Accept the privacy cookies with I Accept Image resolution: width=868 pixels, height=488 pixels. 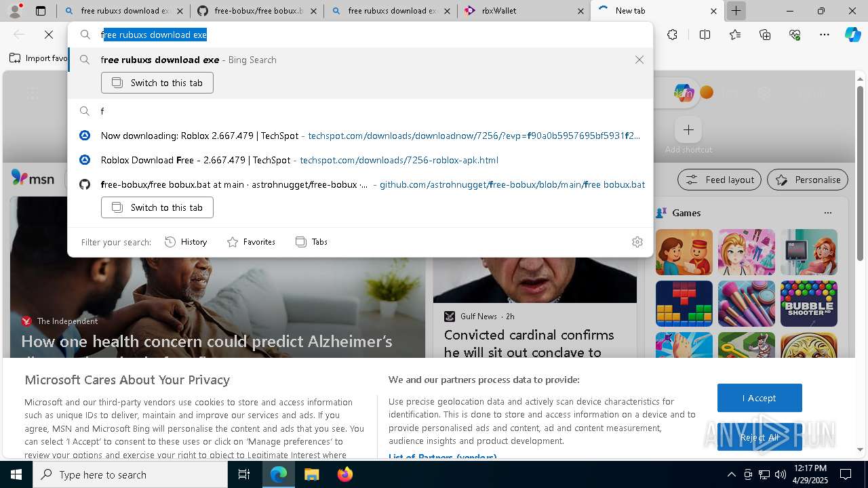(759, 398)
